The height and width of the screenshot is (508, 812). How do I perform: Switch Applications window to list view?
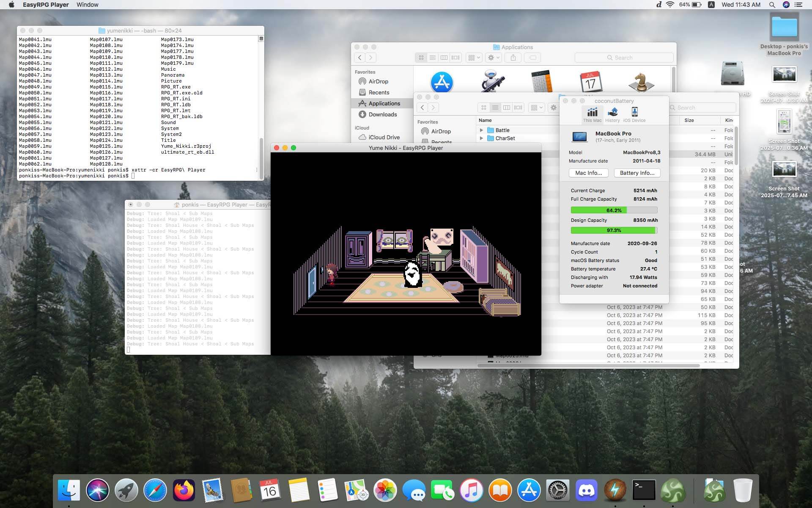[433, 58]
